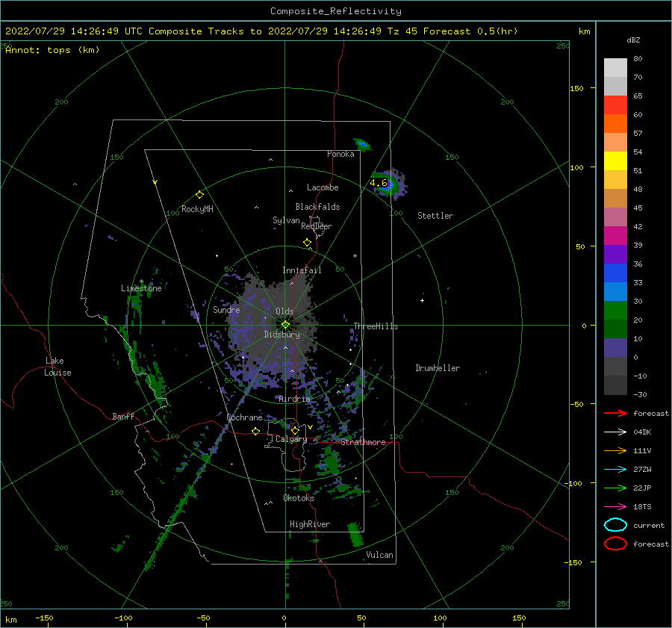Click the 'Annot: tops (km)' annotation text
The height and width of the screenshot is (628, 672).
[x=52, y=50]
